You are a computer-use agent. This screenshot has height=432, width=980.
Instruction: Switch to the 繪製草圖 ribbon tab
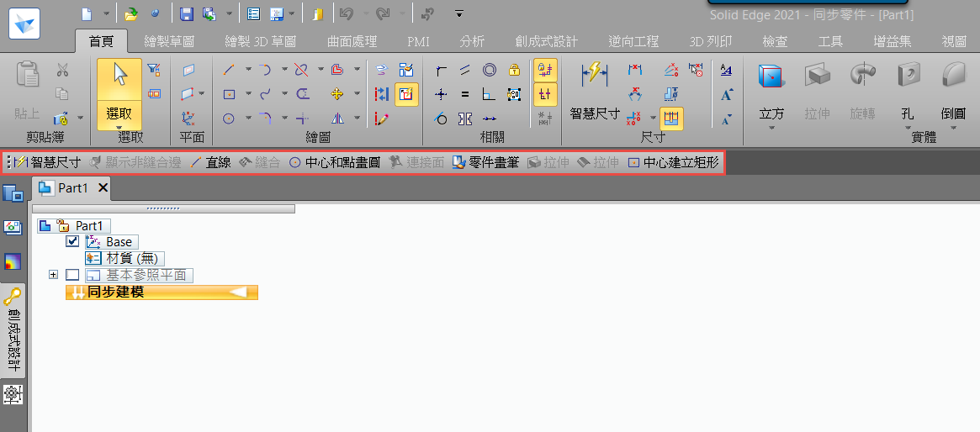tap(169, 42)
